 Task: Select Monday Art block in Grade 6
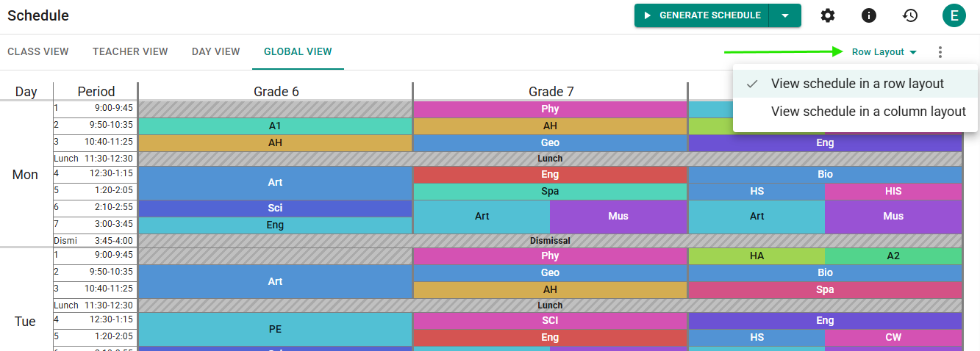275,183
